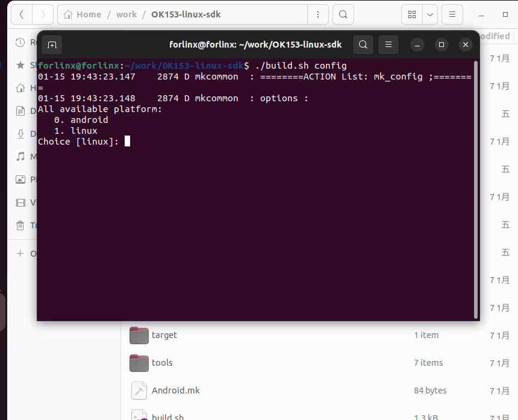Click the terminal vertical scrollbar

(x=476, y=188)
